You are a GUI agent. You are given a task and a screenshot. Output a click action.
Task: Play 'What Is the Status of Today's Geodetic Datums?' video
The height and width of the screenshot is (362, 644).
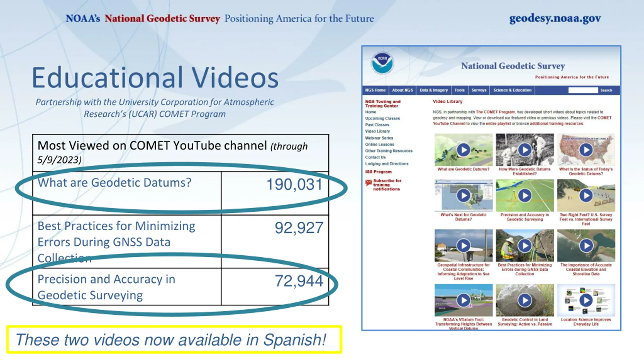click(x=586, y=150)
